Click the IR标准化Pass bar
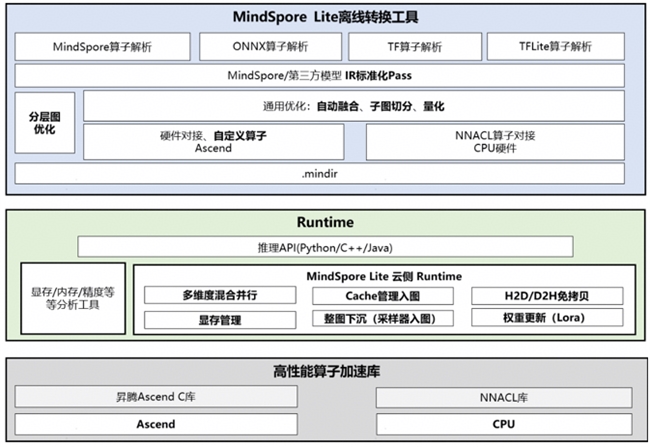The image size is (650, 447). (325, 76)
